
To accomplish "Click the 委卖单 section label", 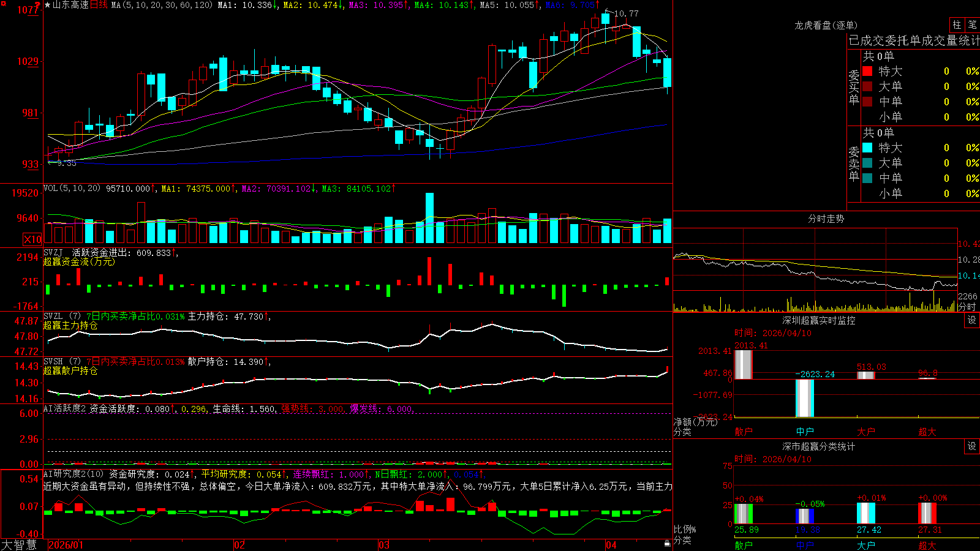I will pos(854,164).
